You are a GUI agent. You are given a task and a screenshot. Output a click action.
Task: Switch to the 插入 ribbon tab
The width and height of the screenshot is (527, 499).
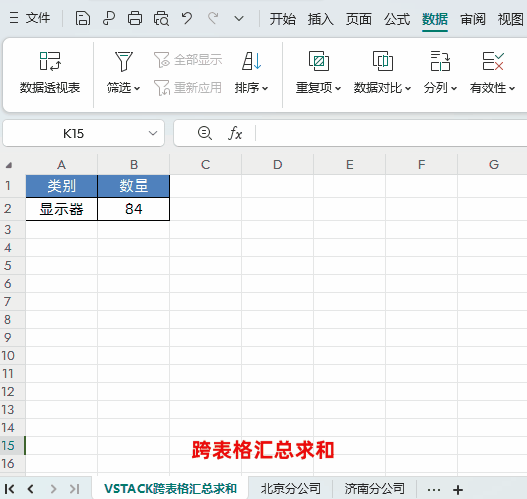[x=321, y=19]
